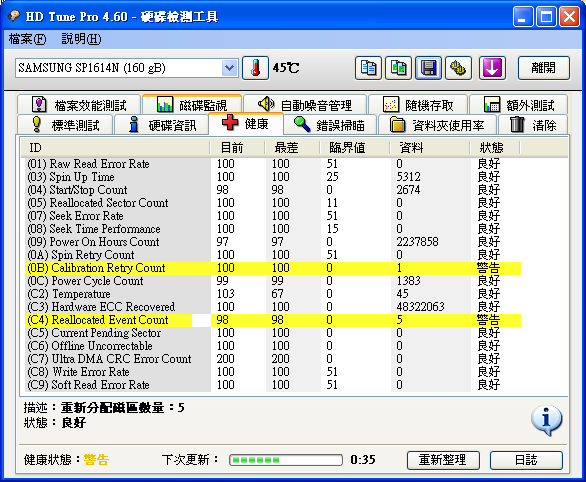This screenshot has width=586, height=482.
Task: Select the (09) Power On Hours Count row
Action: [273, 242]
